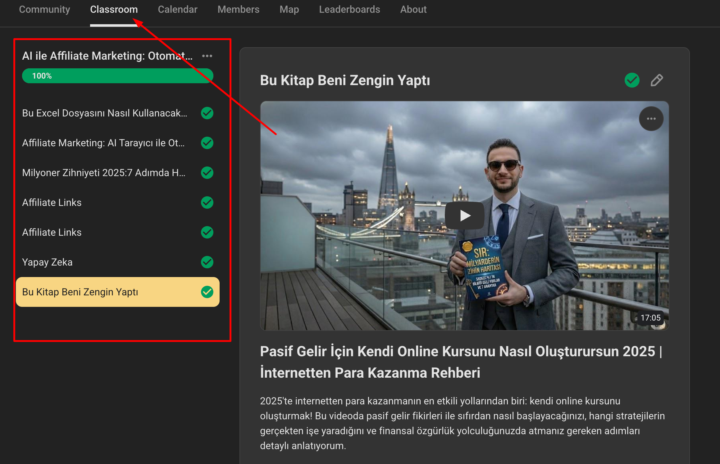Open the Yapay Zeka lesson
The height and width of the screenshot is (464, 720).
pyautogui.click(x=47, y=262)
